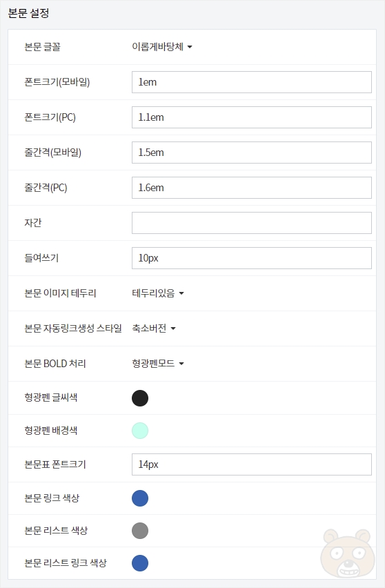This screenshot has width=385, height=588.
Task: Click the empty 자간 input field
Action: point(252,223)
